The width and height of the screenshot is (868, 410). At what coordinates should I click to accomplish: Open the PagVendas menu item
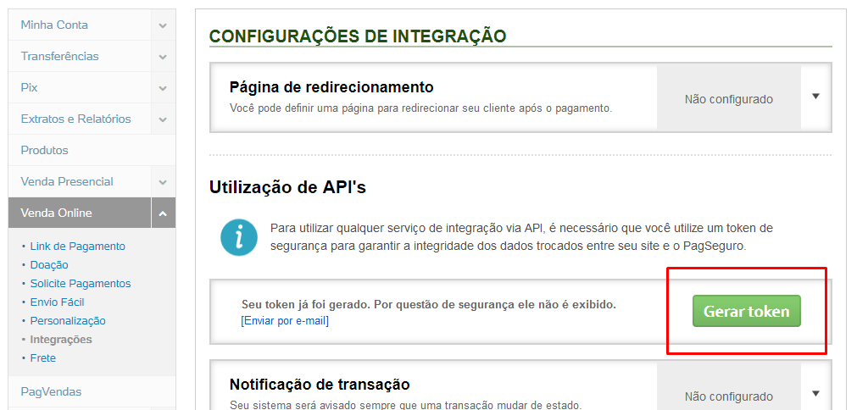[x=51, y=391]
